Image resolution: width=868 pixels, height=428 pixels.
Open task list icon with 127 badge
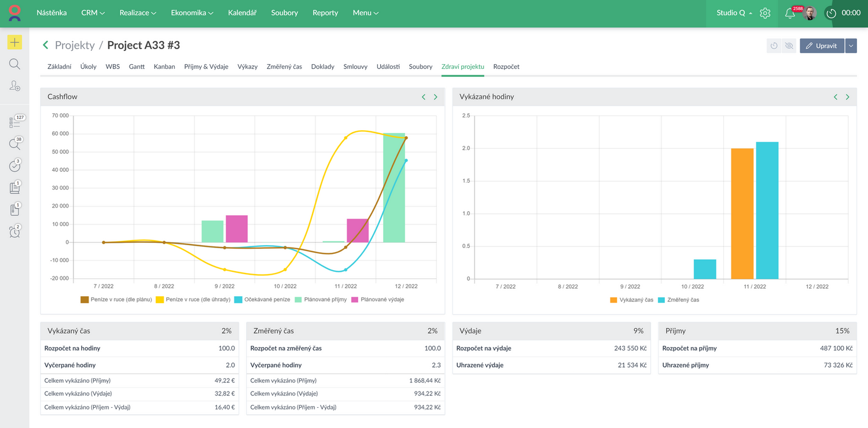pyautogui.click(x=14, y=122)
